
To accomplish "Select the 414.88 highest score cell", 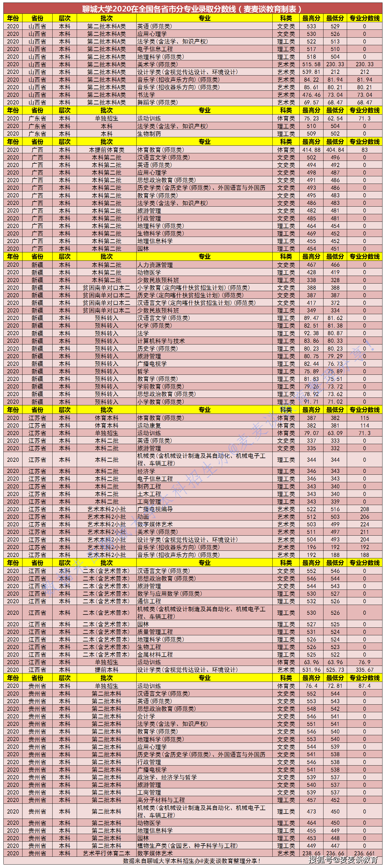I will coord(311,150).
